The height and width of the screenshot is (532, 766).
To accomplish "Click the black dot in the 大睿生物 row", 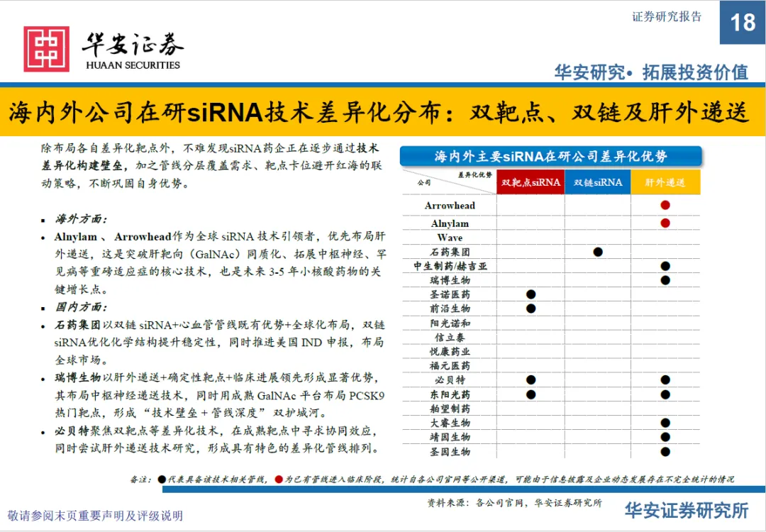I will 665,423.
